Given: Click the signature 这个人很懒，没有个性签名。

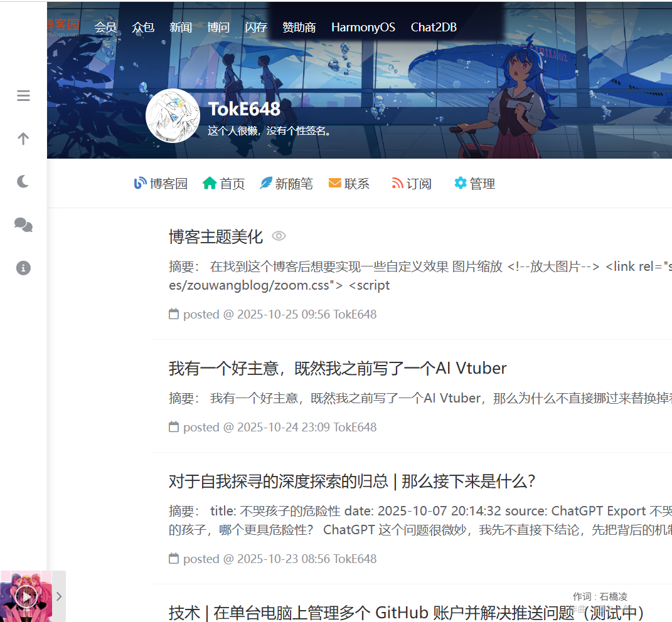Looking at the screenshot, I should [x=270, y=130].
